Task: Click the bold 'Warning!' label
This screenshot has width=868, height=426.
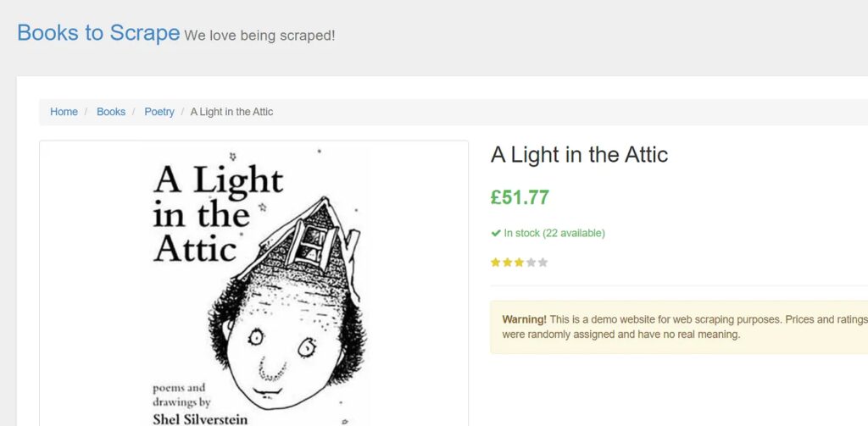Action: 524,319
